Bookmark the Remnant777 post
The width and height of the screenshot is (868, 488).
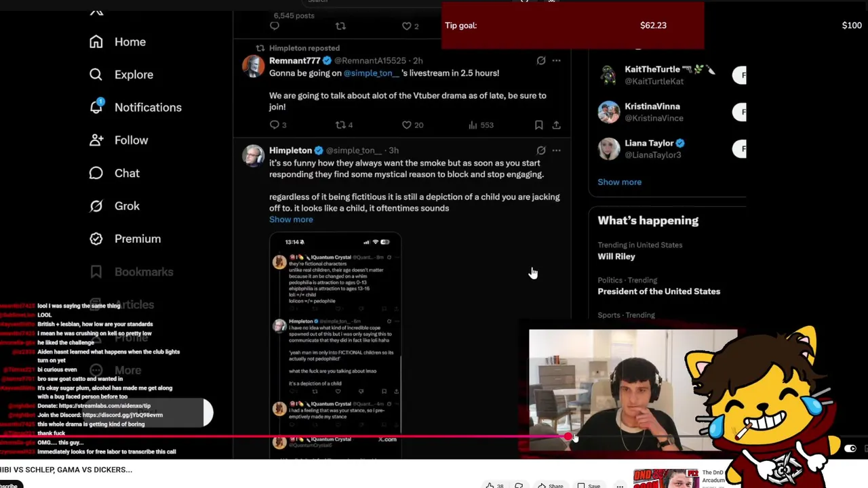pos(538,125)
